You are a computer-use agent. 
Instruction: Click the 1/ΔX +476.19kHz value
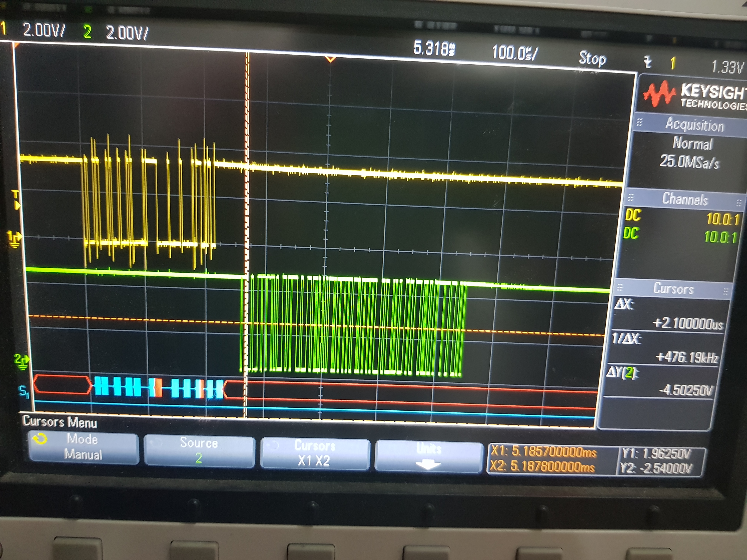tap(687, 357)
